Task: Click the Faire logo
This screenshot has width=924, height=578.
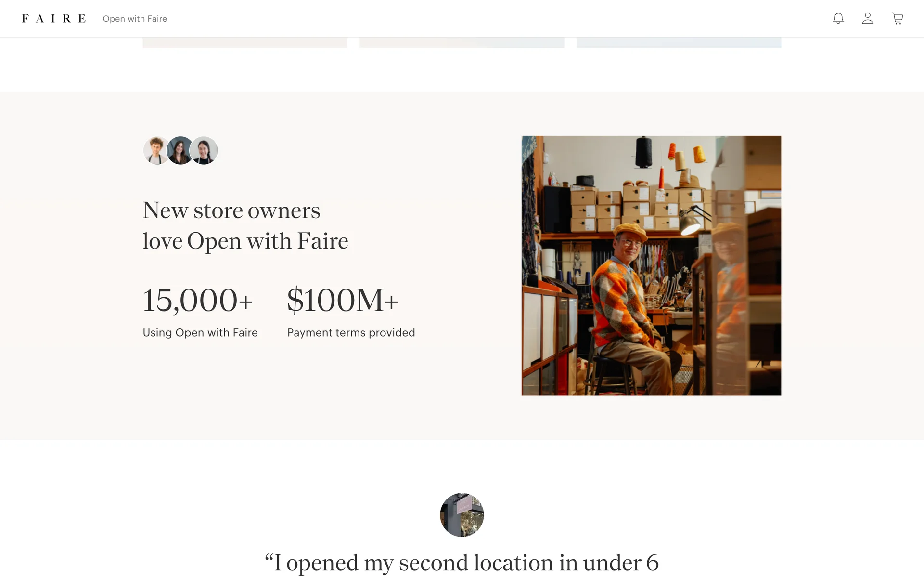Action: (54, 19)
